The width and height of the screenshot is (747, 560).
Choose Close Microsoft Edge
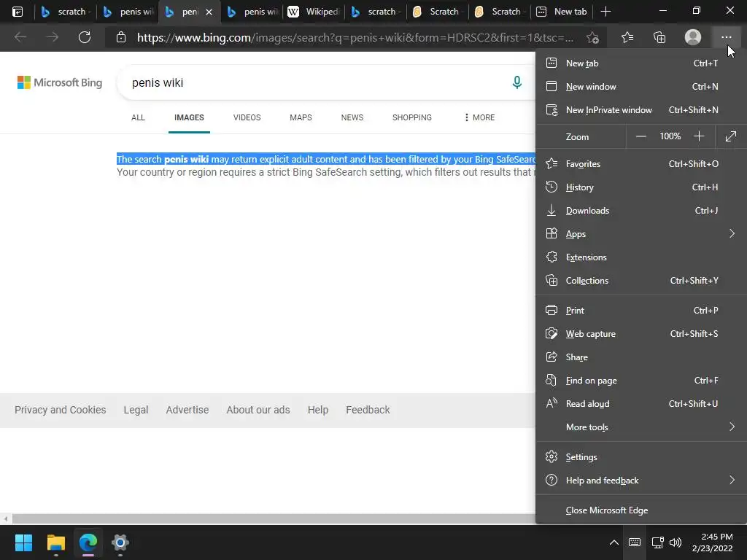640,510
